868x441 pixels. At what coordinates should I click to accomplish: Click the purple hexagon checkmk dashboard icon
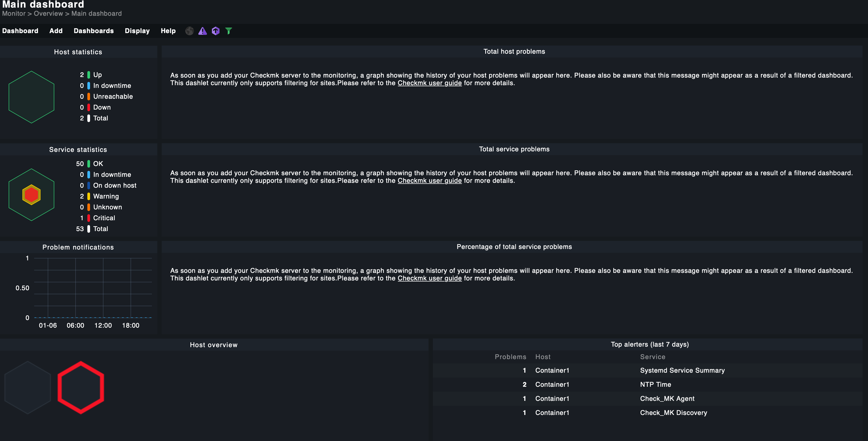tap(216, 31)
